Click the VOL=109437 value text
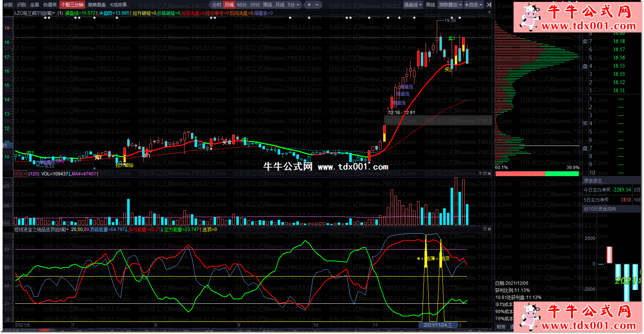The width and height of the screenshot is (644, 334). [x=55, y=174]
